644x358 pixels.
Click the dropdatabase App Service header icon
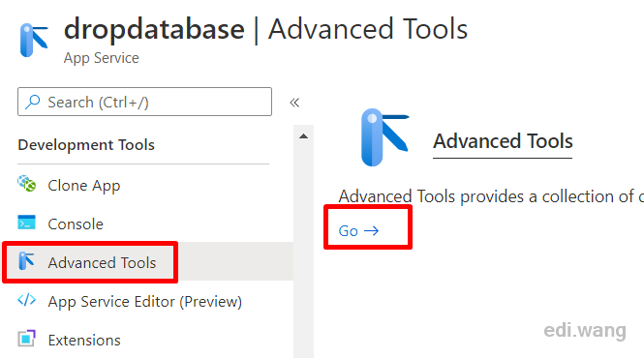[34, 41]
